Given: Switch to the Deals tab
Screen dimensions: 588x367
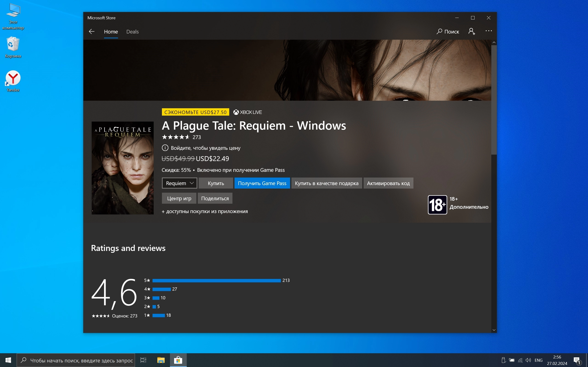Looking at the screenshot, I should (x=133, y=32).
